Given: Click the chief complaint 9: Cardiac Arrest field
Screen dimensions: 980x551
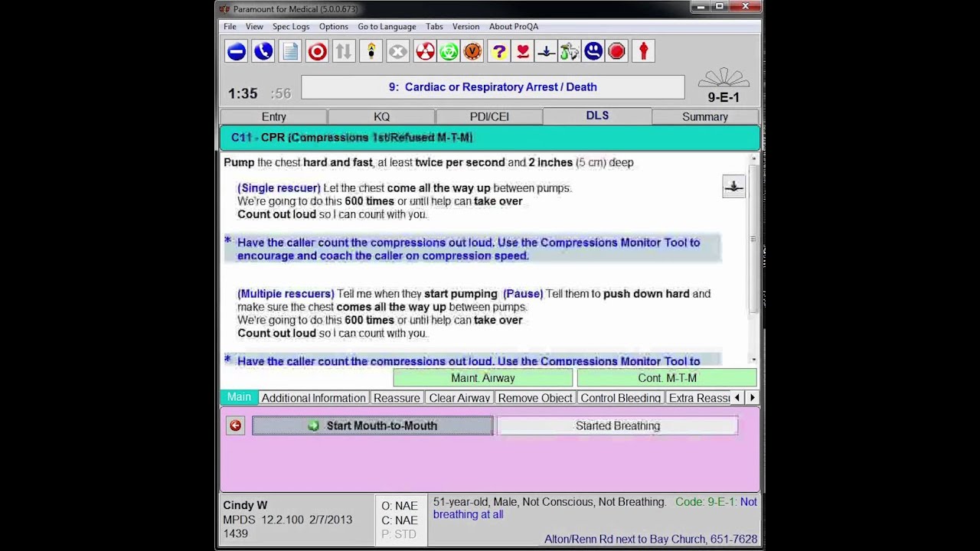Looking at the screenshot, I should (492, 87).
